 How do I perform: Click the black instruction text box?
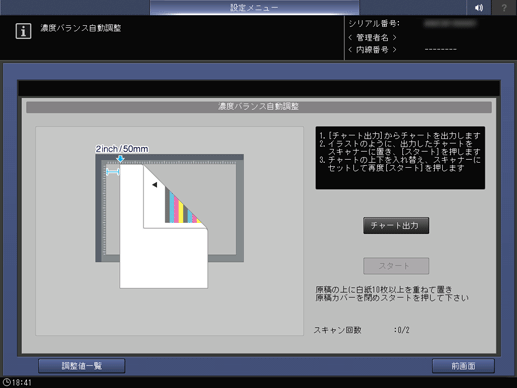[400, 158]
